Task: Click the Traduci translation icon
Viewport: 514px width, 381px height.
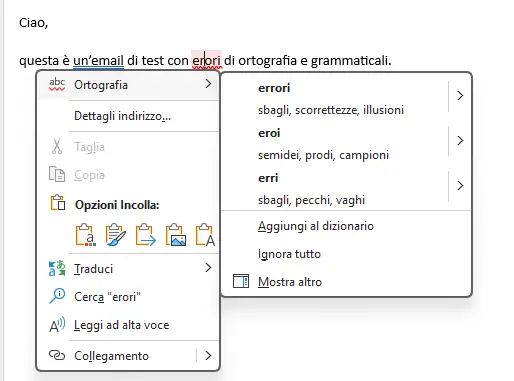Action: (x=57, y=268)
